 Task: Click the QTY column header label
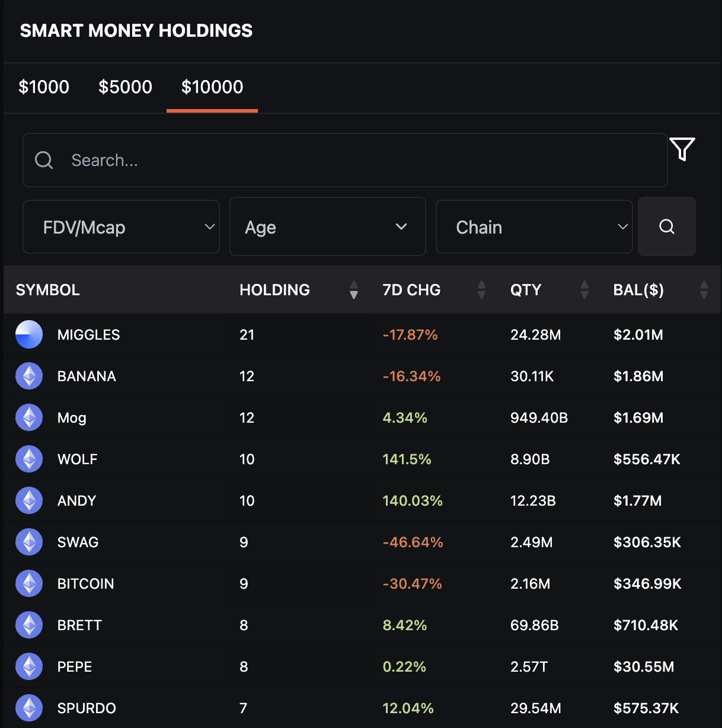point(526,290)
